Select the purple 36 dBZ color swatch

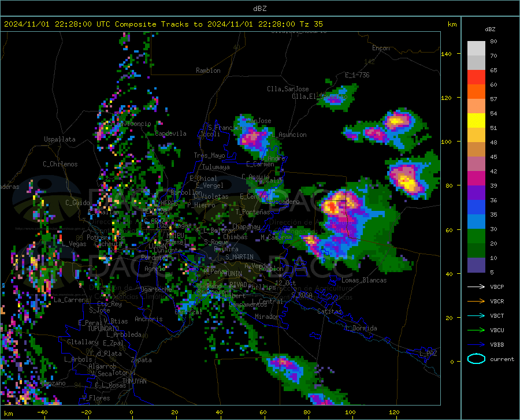click(x=476, y=193)
